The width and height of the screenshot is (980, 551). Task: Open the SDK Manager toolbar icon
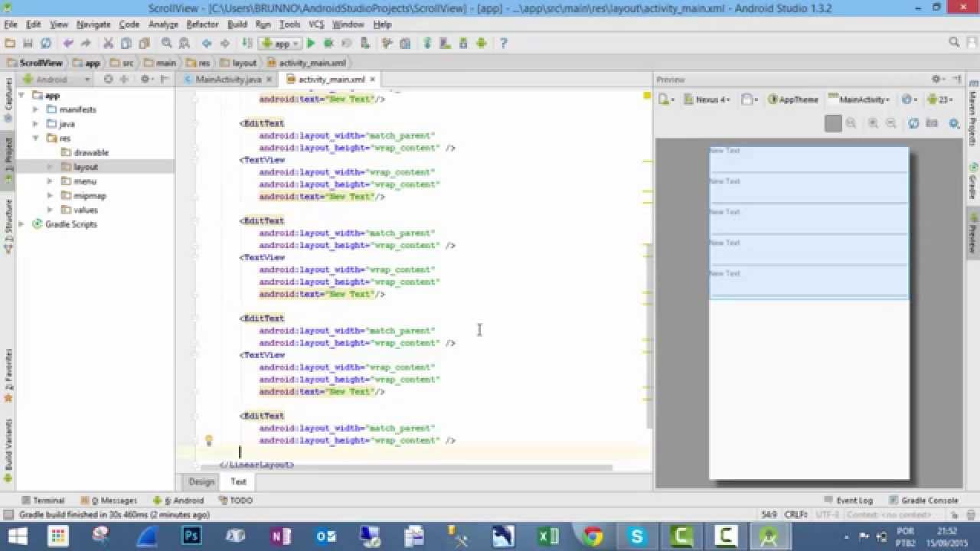click(463, 44)
